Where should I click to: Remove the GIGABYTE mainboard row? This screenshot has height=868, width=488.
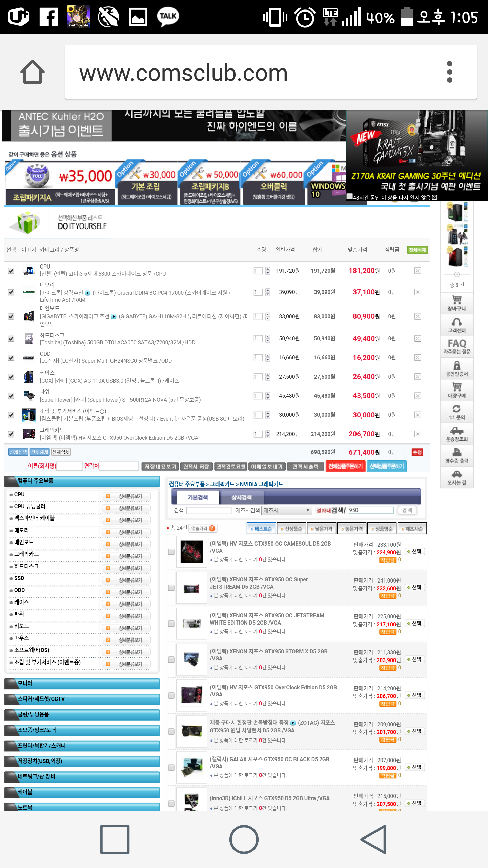point(418,316)
